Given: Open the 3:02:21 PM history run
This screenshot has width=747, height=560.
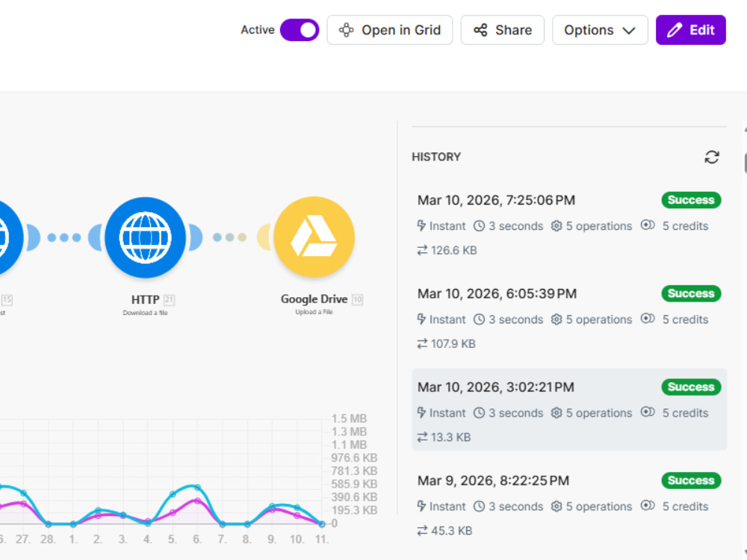Looking at the screenshot, I should coord(569,409).
